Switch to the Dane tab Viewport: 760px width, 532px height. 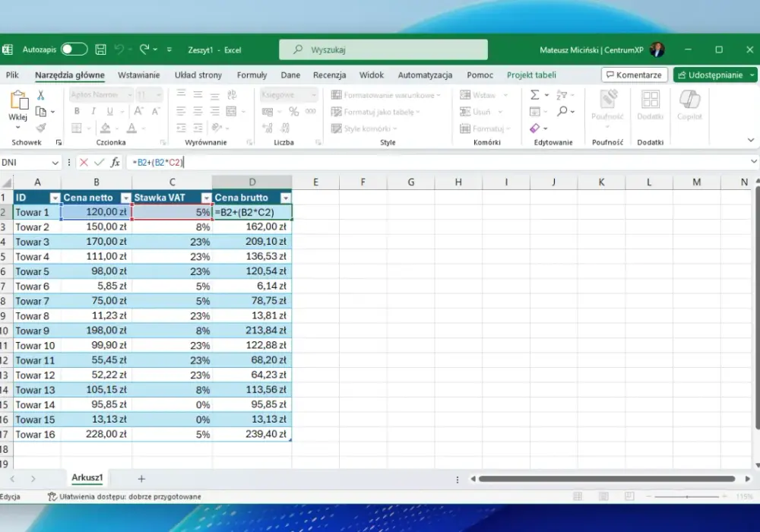[290, 75]
